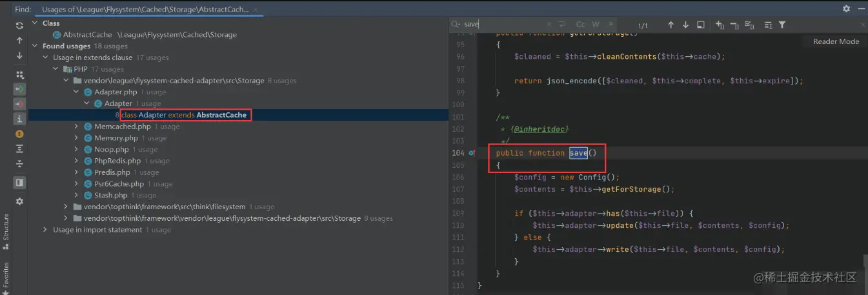Rerun the find usages search
The image size is (868, 295).
pos(19,25)
